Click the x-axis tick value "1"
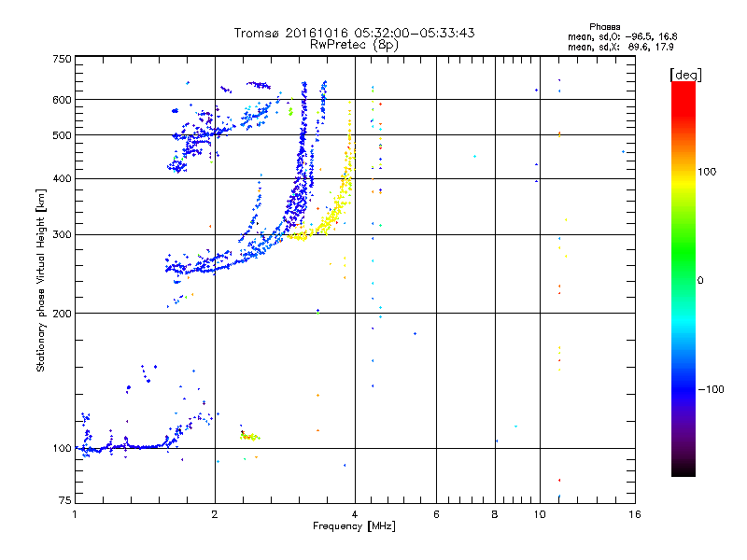Viewport: 747px width, 560px height. (75, 514)
